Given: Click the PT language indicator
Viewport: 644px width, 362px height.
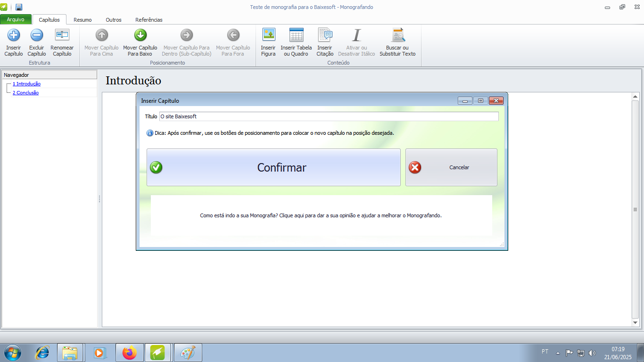Looking at the screenshot, I should click(x=545, y=352).
